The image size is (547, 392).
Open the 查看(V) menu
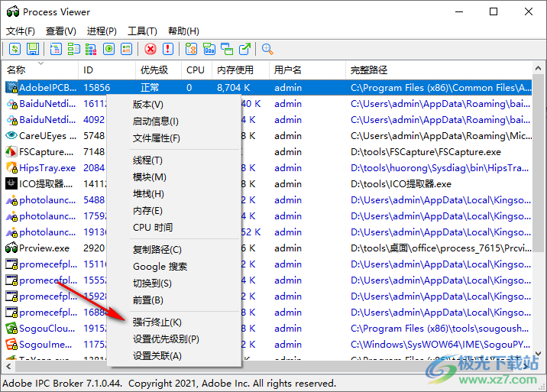click(x=61, y=31)
